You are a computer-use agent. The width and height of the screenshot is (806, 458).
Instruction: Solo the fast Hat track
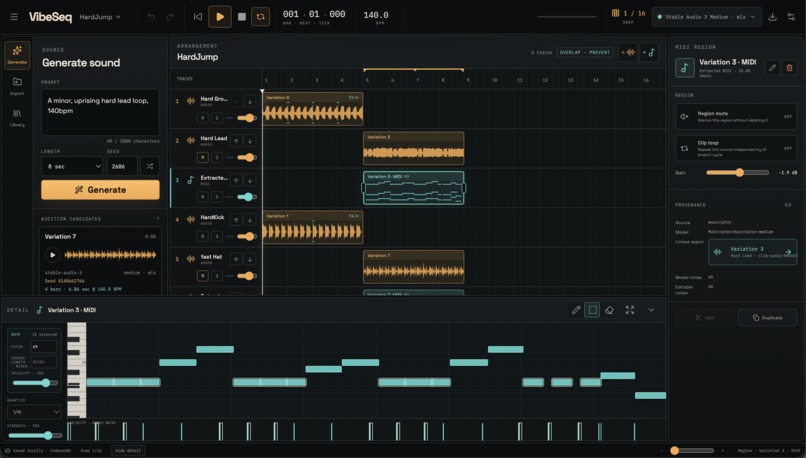click(x=217, y=276)
